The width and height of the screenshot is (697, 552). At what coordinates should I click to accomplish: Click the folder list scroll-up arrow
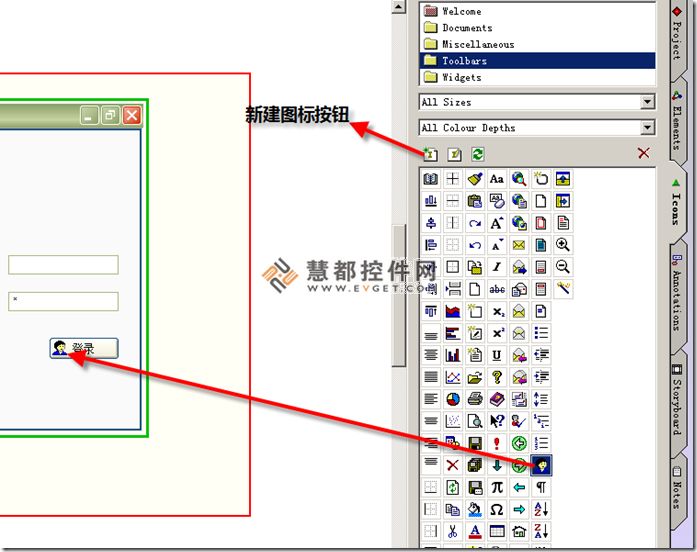tap(399, 7)
